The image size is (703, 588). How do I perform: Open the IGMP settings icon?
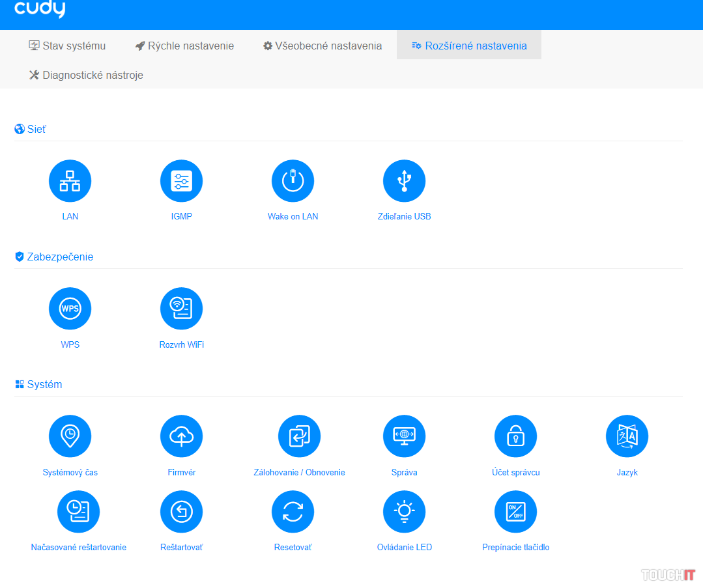[181, 181]
